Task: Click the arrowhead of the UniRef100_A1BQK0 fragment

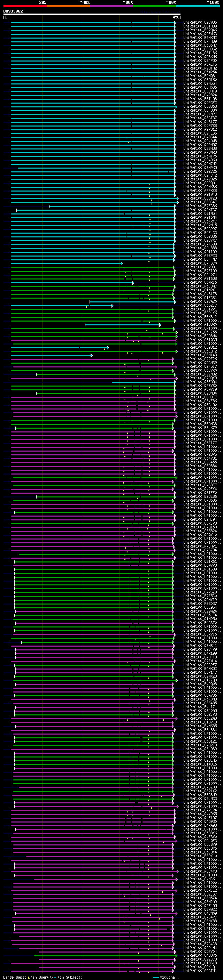Action: [160, 324]
